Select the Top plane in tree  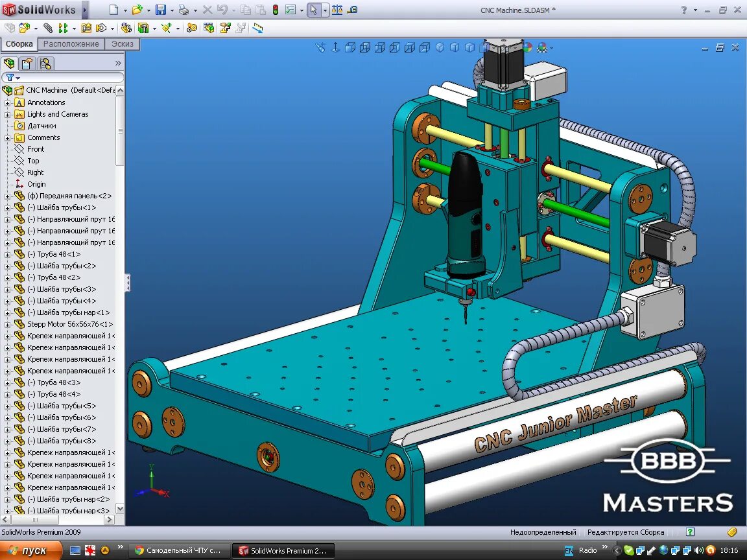(33, 161)
